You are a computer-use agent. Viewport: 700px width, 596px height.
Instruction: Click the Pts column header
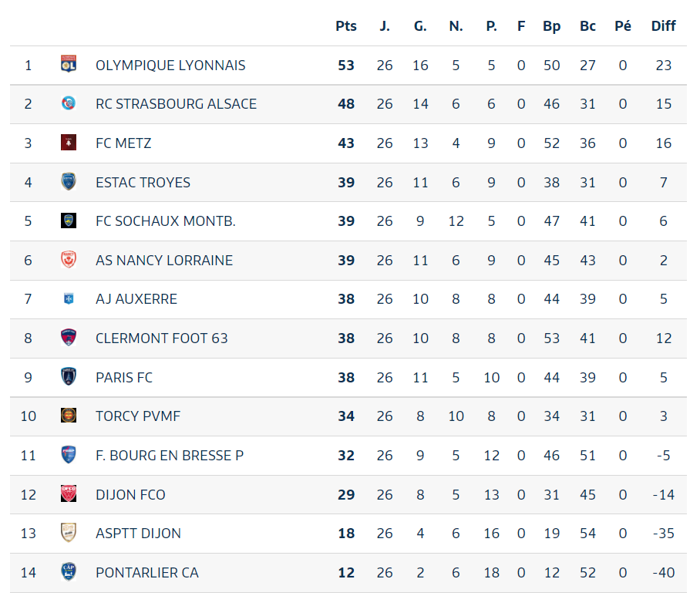346,25
